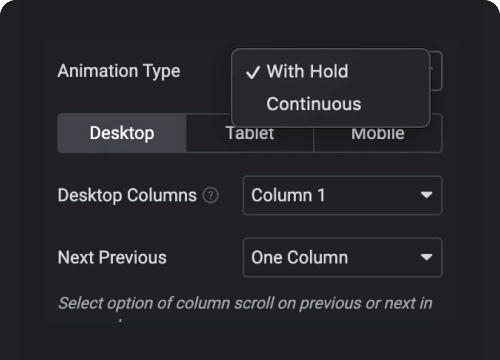Viewport: 500px width, 360px height.
Task: Click the italic column scroll description text
Action: (245, 303)
